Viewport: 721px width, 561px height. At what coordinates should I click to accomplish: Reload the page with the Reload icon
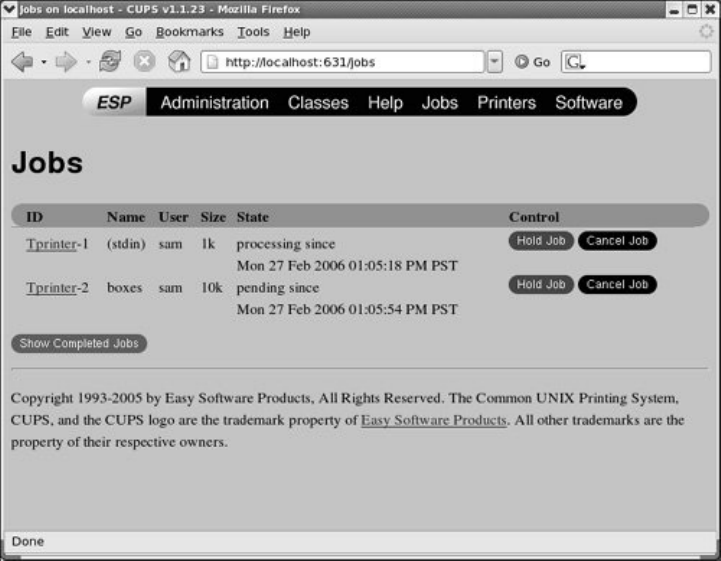coord(110,61)
